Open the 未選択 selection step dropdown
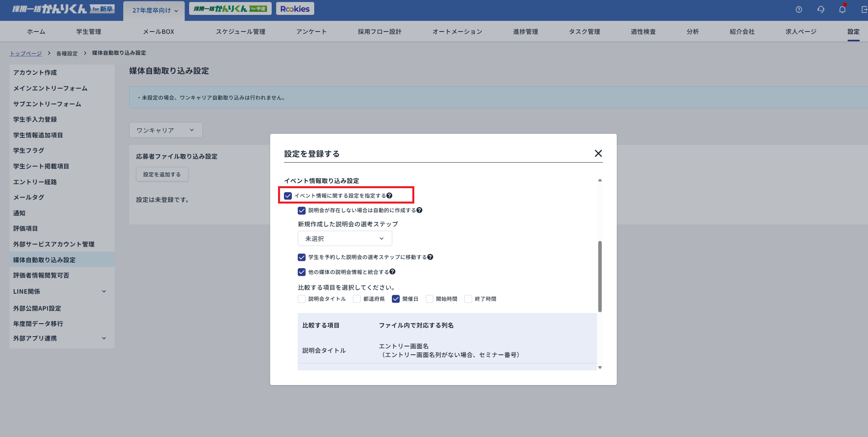 345,239
